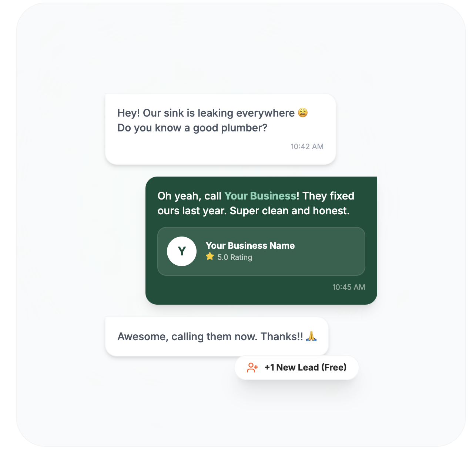Click the 5.0 Rating label
The height and width of the screenshot is (459, 476).
[x=235, y=257]
